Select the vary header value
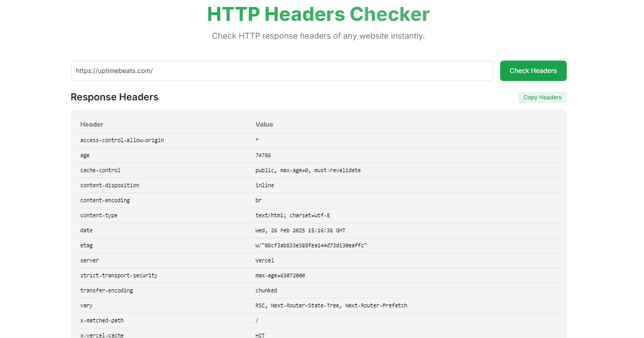The width and height of the screenshot is (644, 338). click(x=331, y=305)
